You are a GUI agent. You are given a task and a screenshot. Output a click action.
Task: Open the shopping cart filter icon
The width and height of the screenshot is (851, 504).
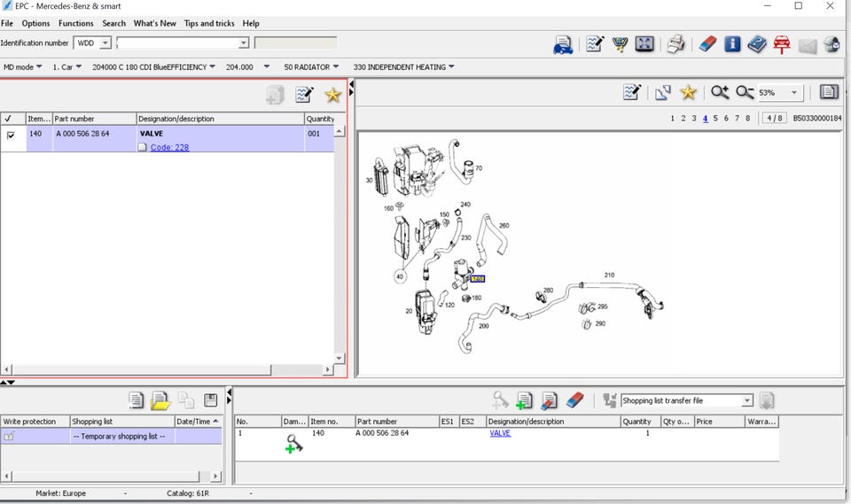620,44
